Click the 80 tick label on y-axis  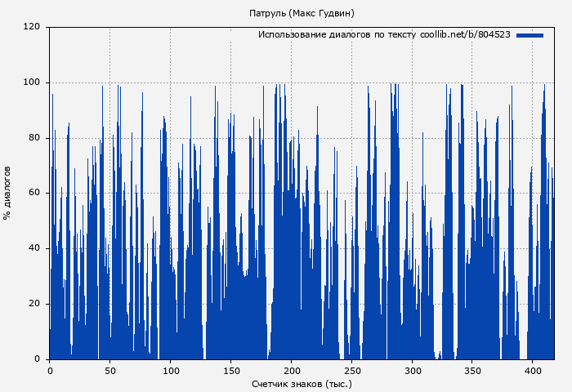(34, 138)
